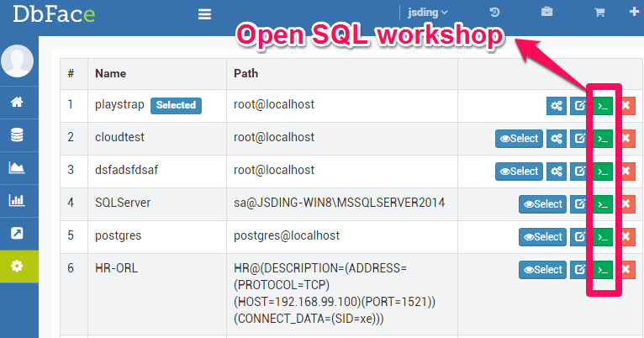Open SQL workshop for SQLServer

[603, 204]
